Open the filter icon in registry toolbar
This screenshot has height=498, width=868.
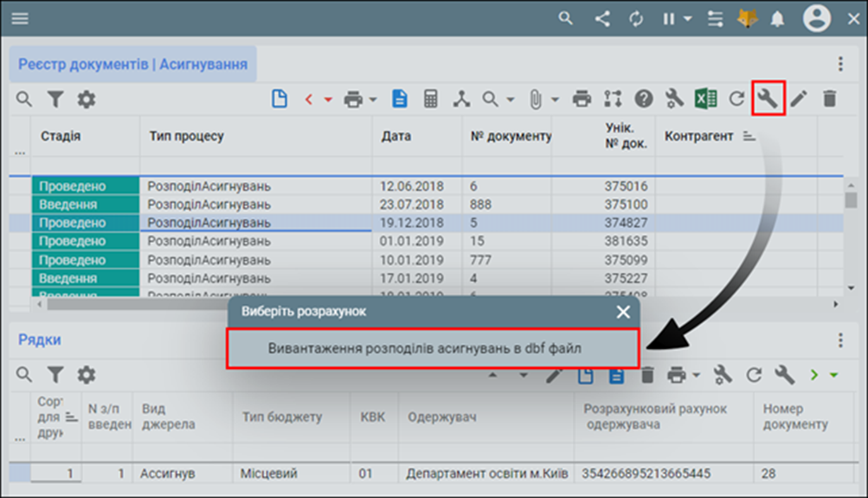point(55,100)
